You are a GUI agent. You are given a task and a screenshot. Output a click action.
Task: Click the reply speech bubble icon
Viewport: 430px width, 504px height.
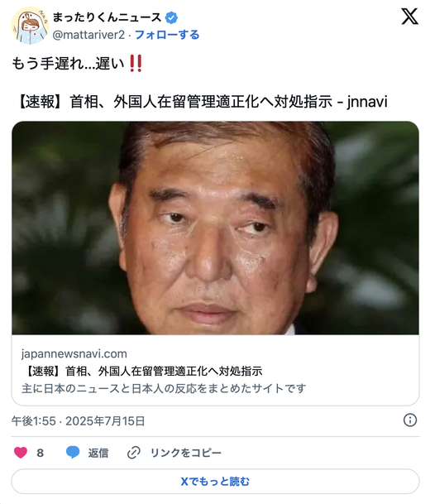coord(73,453)
